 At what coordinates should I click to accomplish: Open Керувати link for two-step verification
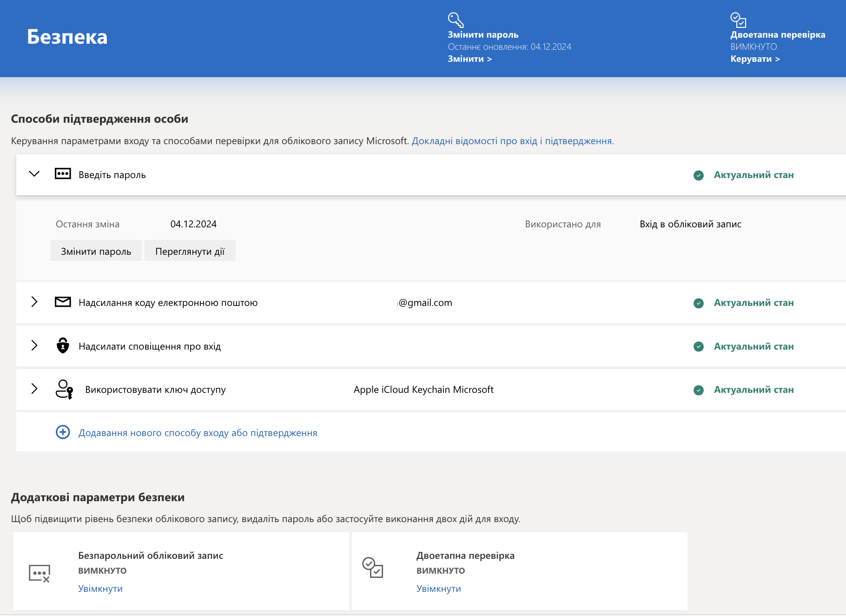(755, 59)
